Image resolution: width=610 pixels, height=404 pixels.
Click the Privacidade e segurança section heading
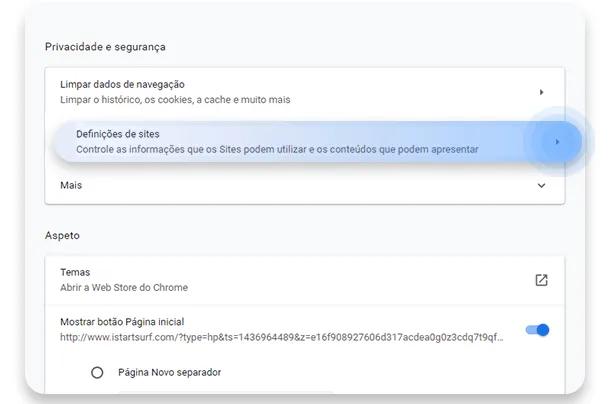point(105,47)
